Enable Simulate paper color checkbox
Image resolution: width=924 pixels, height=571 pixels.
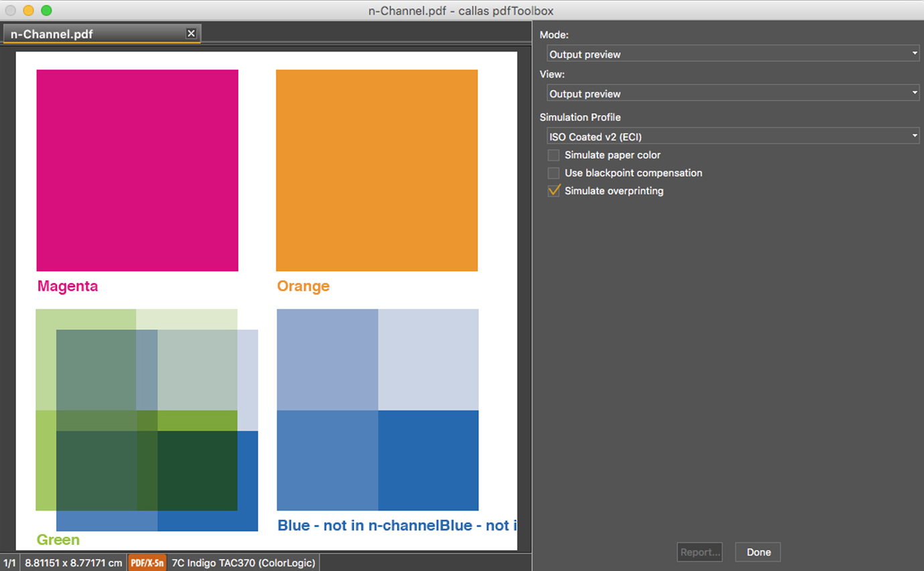554,155
